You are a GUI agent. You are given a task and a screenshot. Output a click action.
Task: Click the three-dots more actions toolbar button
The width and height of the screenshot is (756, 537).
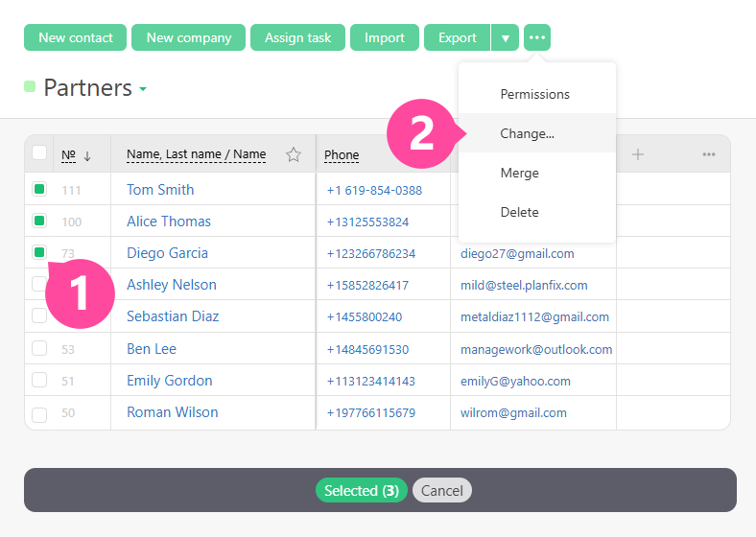[x=537, y=37]
